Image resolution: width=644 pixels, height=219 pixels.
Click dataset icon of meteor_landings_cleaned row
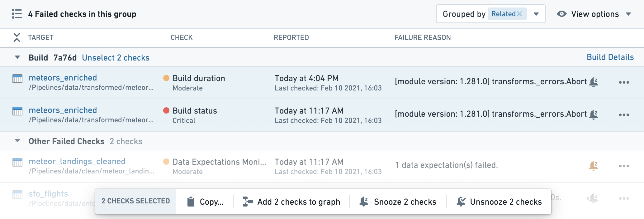click(17, 162)
